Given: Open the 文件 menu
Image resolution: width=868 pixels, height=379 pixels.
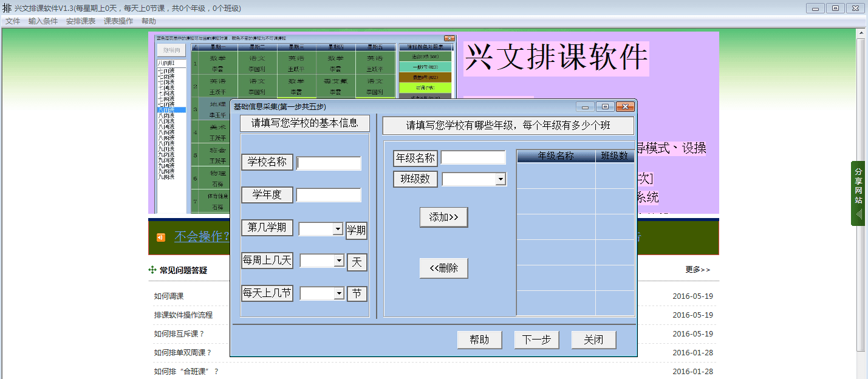Looking at the screenshot, I should [x=13, y=21].
